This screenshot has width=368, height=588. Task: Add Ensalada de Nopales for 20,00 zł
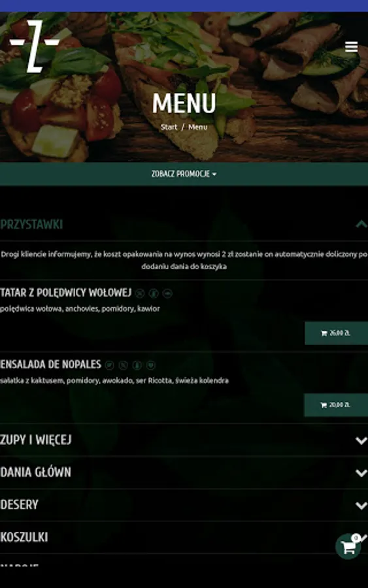pyautogui.click(x=336, y=405)
